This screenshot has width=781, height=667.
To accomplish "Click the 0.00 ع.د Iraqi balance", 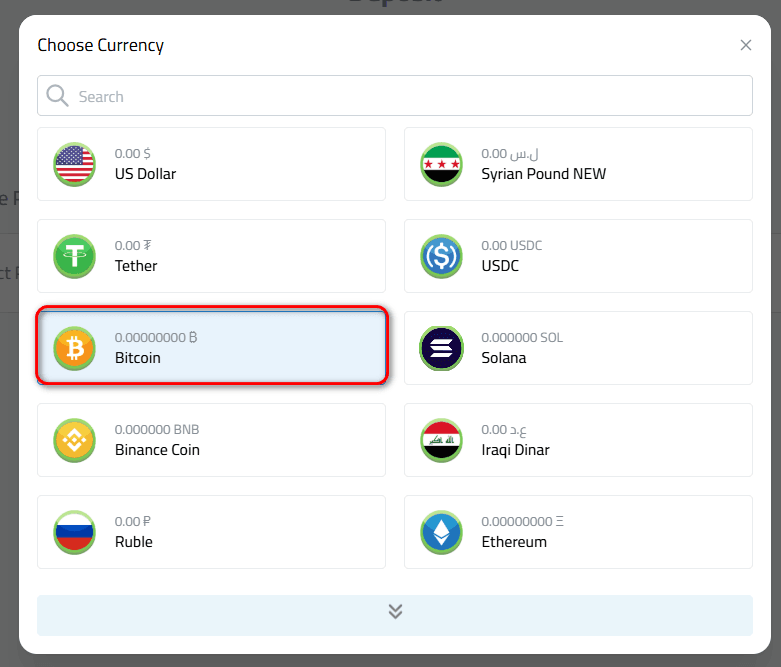I will 504,429.
